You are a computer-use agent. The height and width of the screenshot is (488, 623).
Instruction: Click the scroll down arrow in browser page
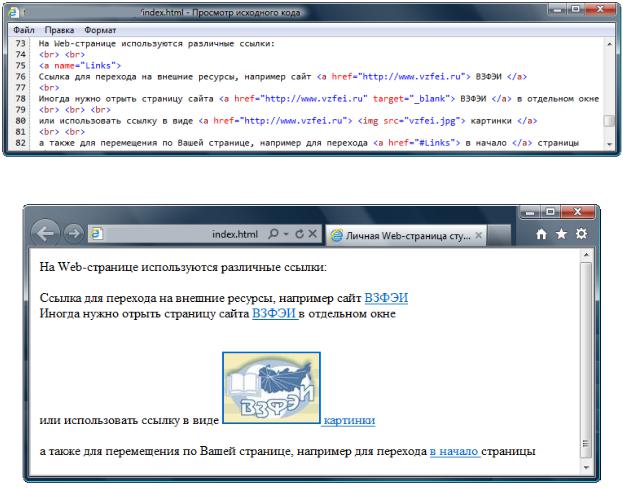(x=586, y=468)
